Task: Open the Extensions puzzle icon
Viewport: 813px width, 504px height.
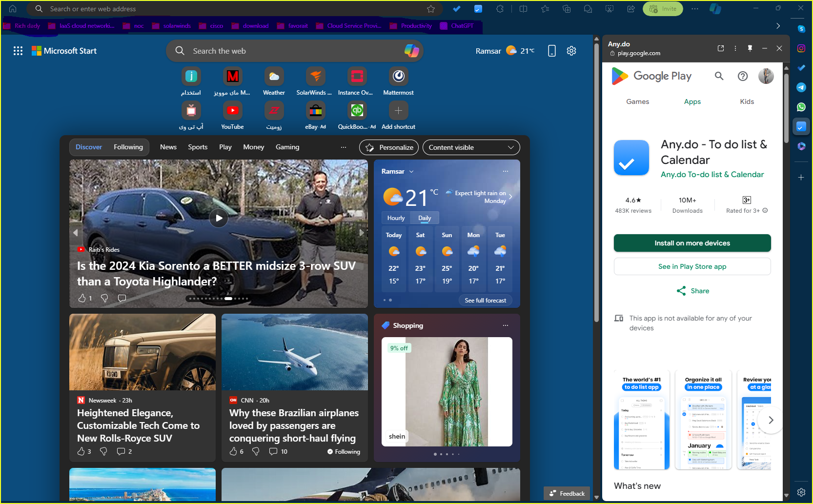Action: tap(500, 8)
